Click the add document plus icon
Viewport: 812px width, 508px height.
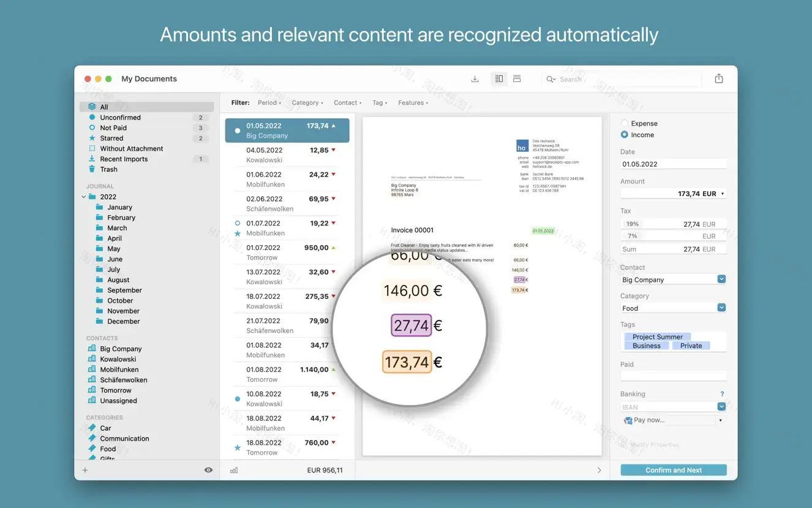(x=85, y=469)
